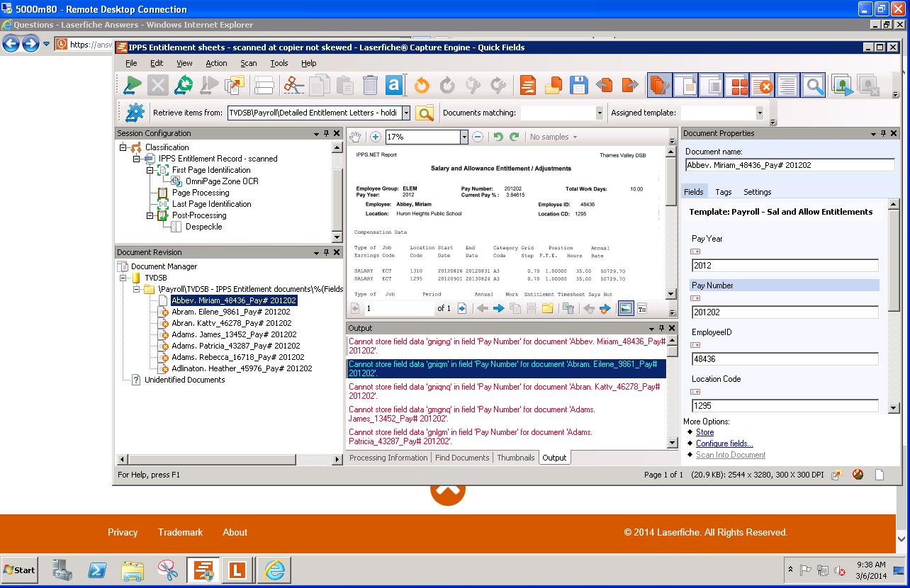Click the scissors cut icon in main toolbar

(x=293, y=86)
